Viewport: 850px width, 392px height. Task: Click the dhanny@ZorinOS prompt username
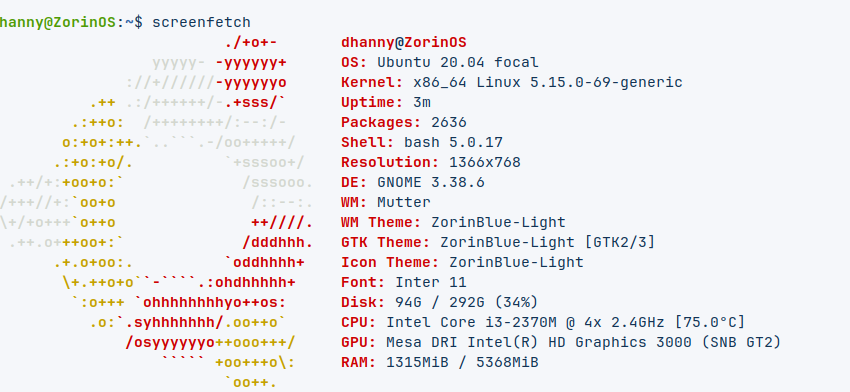pyautogui.click(x=57, y=23)
